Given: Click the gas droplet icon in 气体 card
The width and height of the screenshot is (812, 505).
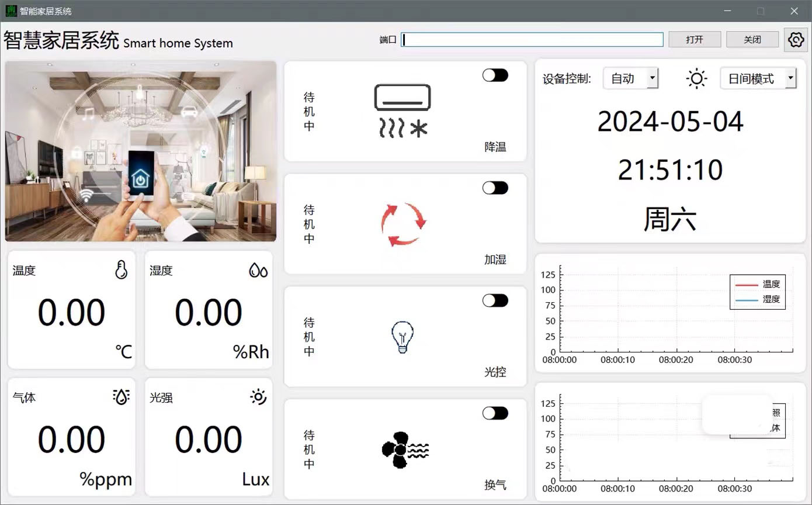Looking at the screenshot, I should (121, 397).
